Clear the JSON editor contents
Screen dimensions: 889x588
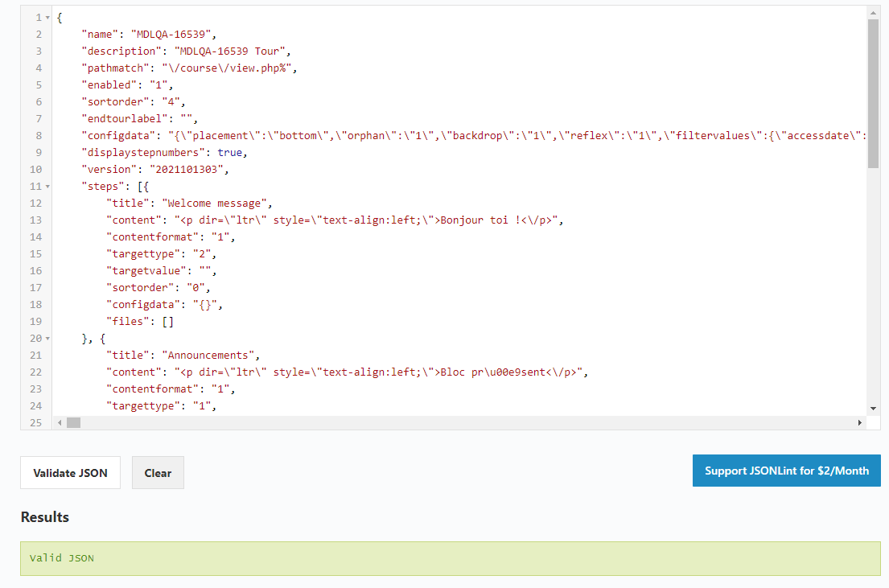click(158, 472)
